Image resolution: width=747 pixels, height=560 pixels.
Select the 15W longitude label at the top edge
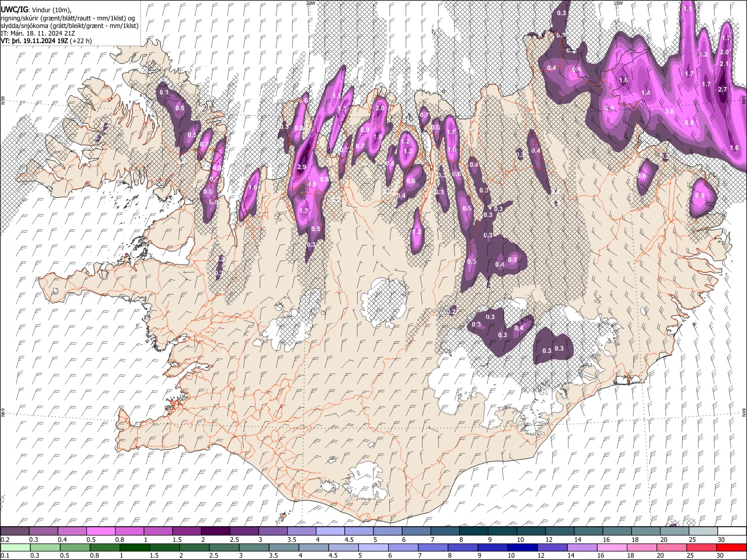[x=619, y=3]
